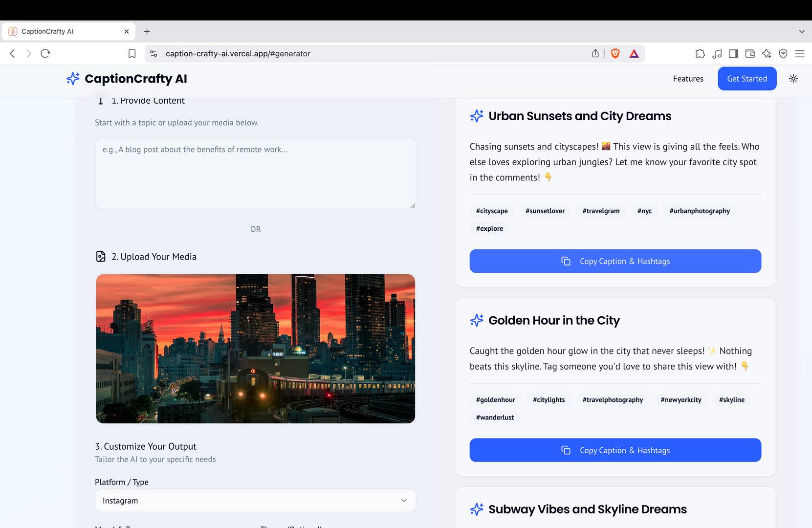Open the browser hamburger menu
This screenshot has width=812, height=528.
coord(800,54)
